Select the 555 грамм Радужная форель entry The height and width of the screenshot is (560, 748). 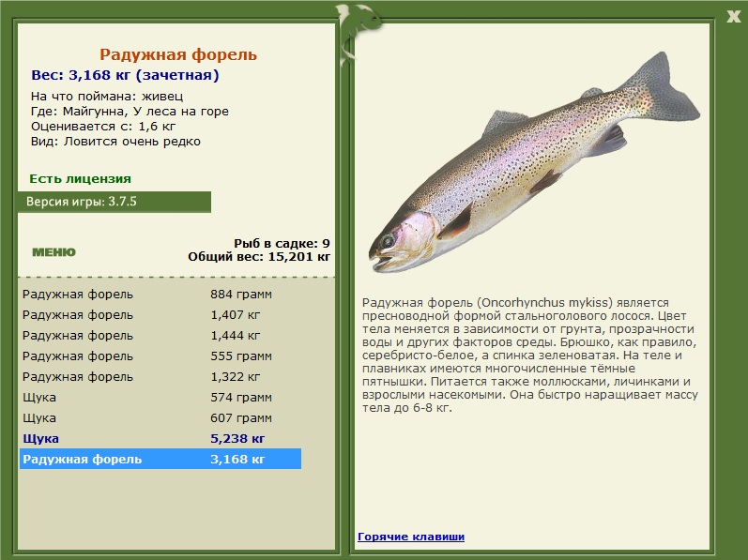[x=160, y=356]
